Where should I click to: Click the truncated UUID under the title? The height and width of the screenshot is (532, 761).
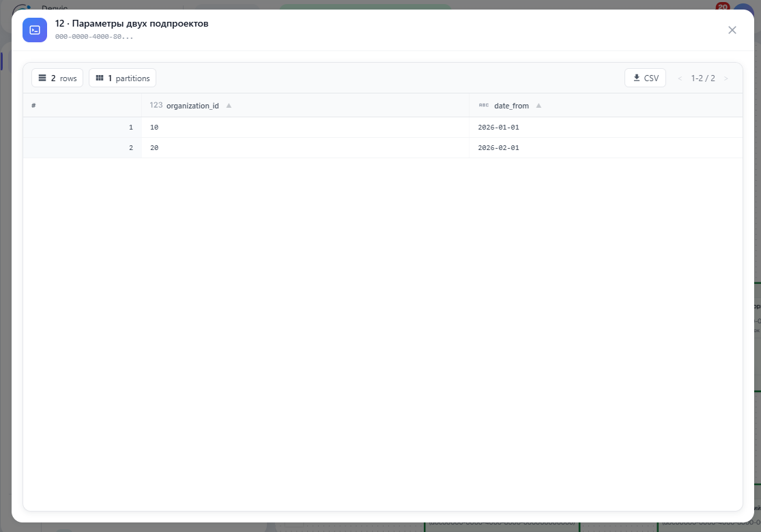pyautogui.click(x=94, y=37)
